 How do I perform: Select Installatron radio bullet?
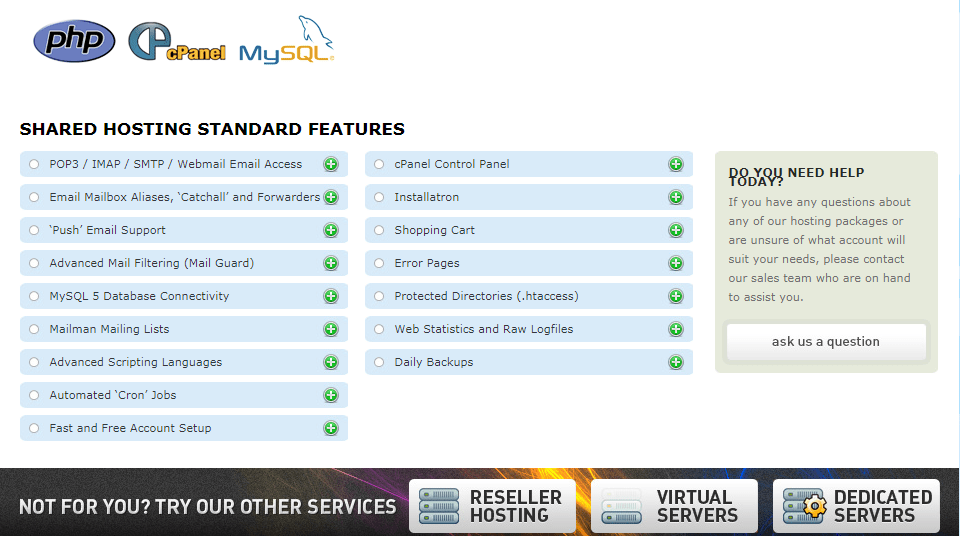coord(379,197)
